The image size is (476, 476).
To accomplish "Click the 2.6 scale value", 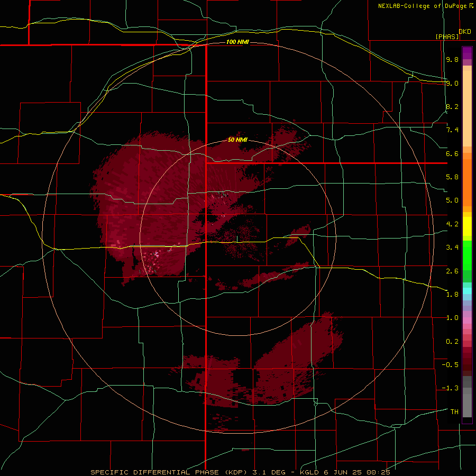I will [x=452, y=271].
